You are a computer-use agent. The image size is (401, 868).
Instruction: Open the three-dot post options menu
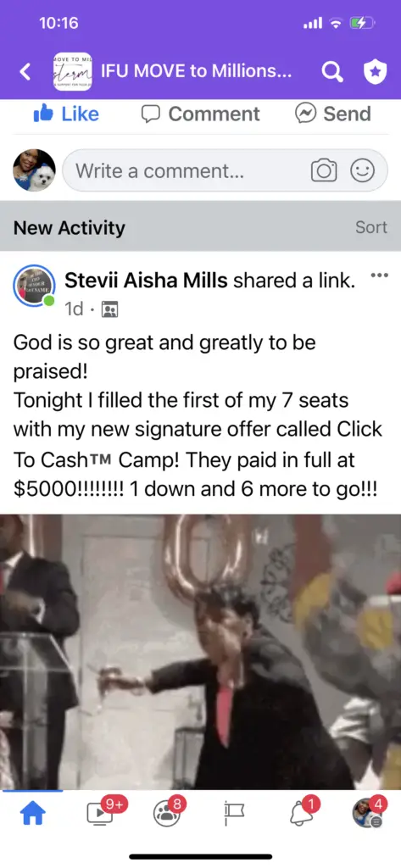379,275
